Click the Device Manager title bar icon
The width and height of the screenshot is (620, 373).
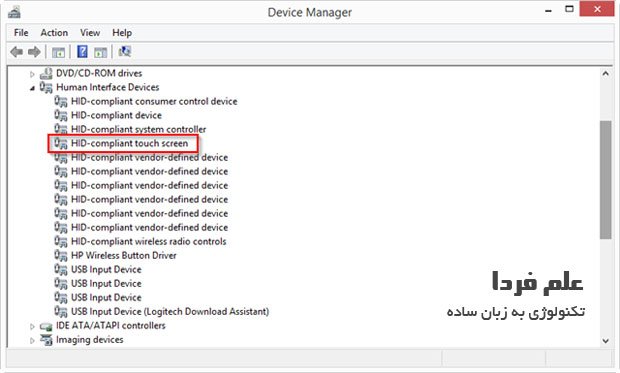(x=14, y=12)
